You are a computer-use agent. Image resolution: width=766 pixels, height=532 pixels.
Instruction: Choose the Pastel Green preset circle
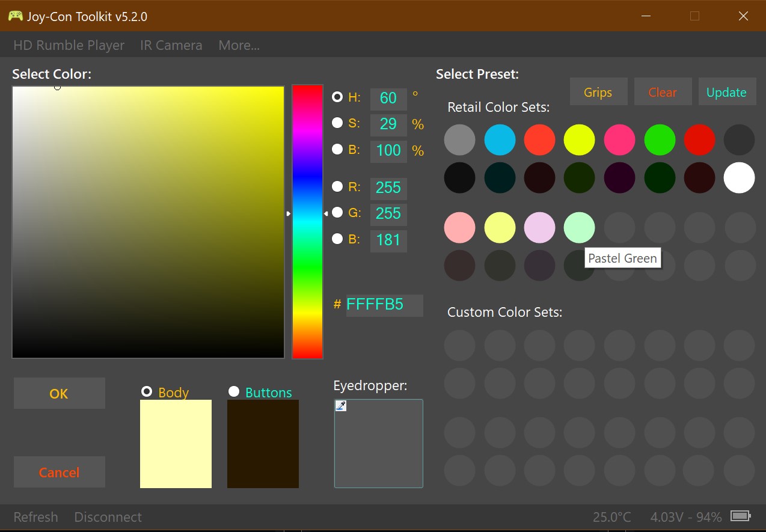point(579,228)
